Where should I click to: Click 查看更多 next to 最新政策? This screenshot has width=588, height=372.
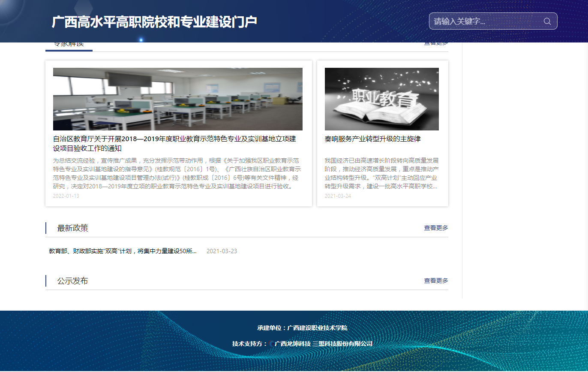(436, 228)
